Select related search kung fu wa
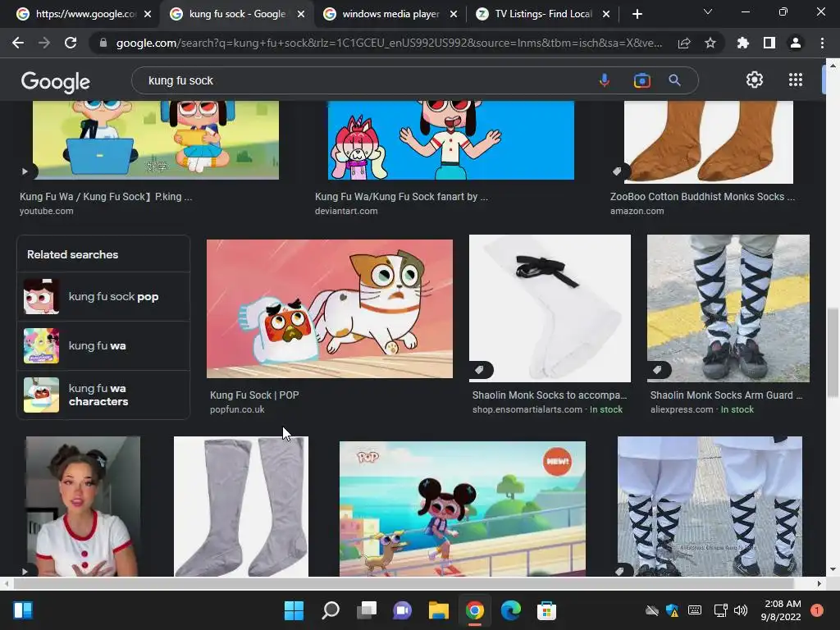The width and height of the screenshot is (840, 630). coord(103,345)
